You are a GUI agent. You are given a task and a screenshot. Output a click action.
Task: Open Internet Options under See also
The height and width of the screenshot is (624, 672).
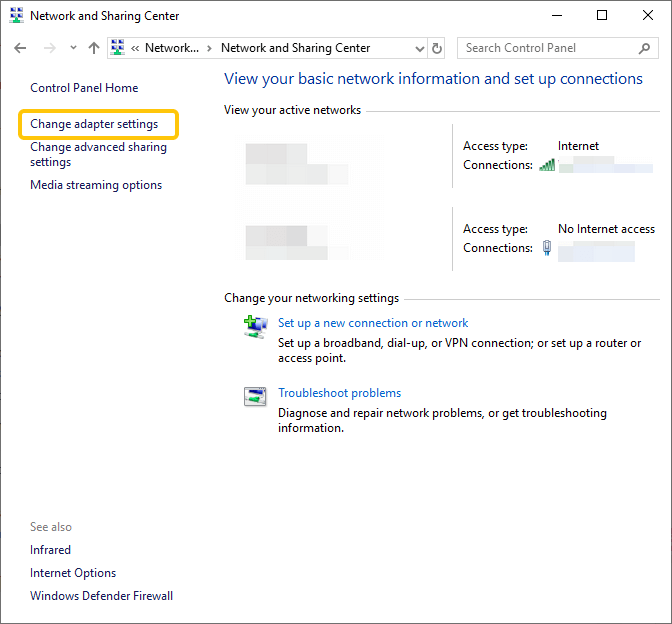(x=73, y=573)
